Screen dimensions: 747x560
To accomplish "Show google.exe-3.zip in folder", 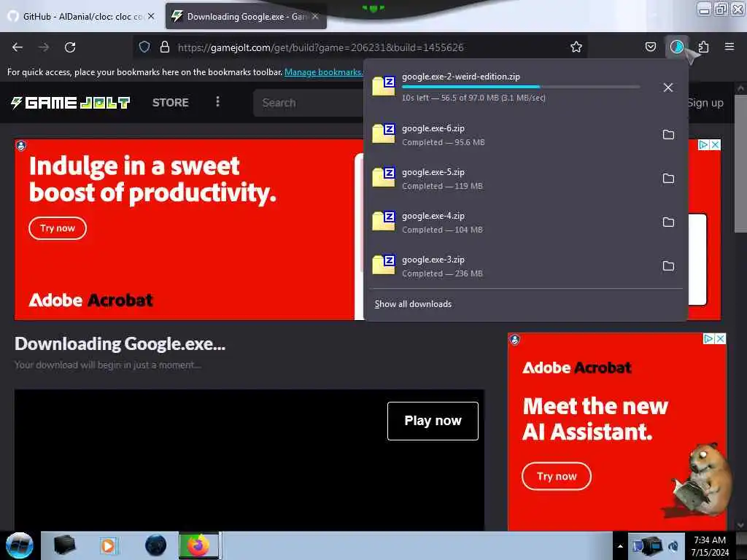I will [668, 266].
